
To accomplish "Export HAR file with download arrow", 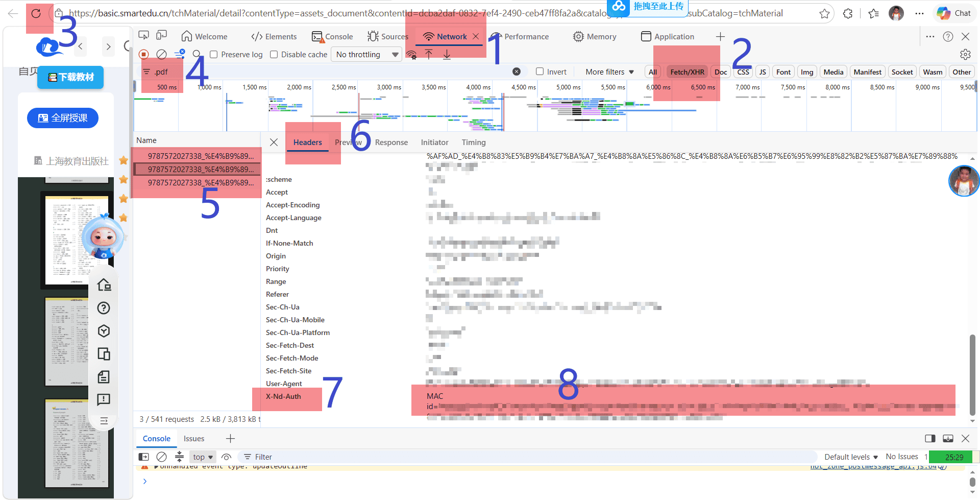I will click(447, 55).
